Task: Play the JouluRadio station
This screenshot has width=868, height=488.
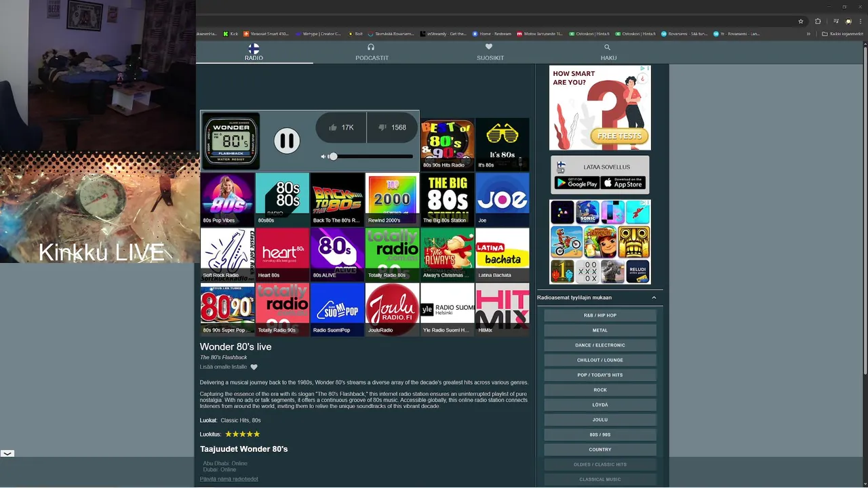Action: [x=393, y=309]
